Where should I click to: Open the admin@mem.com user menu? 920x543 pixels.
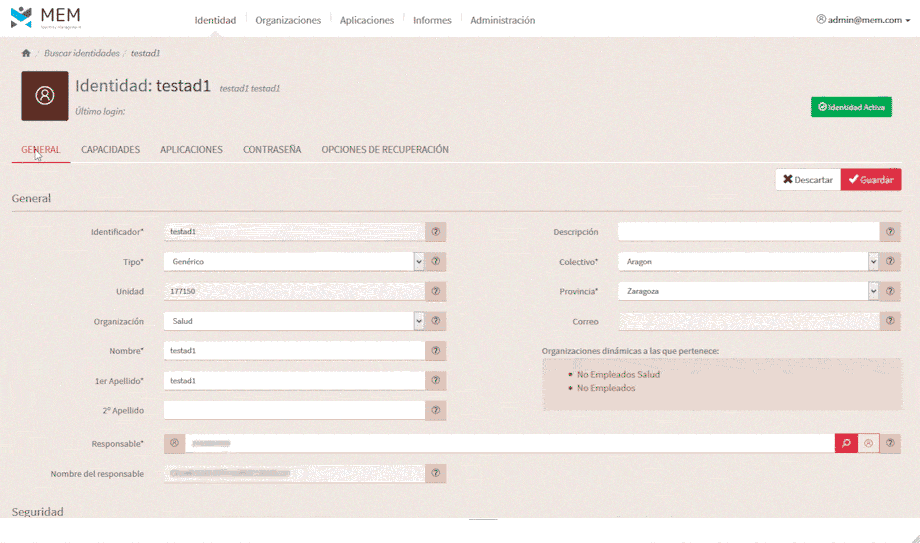click(863, 19)
